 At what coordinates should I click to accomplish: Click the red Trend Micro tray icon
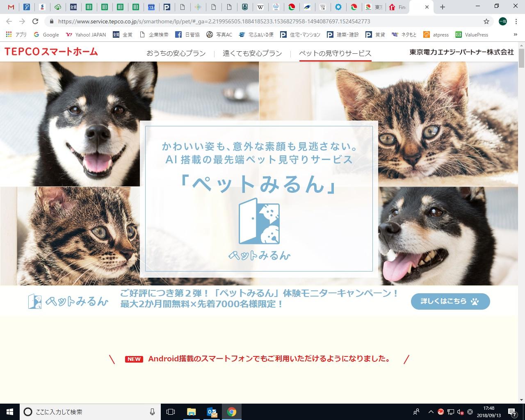pos(441,412)
